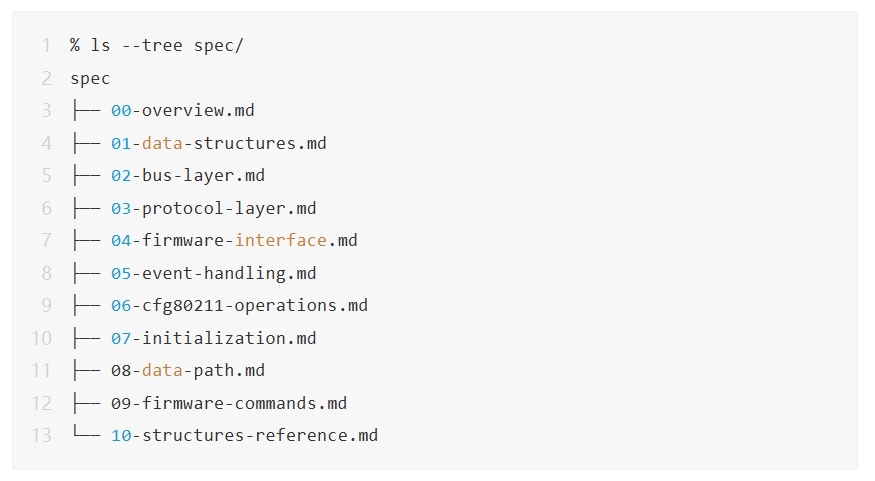Click line number 1 in the gutter
This screenshot has width=875, height=481.
coord(46,46)
